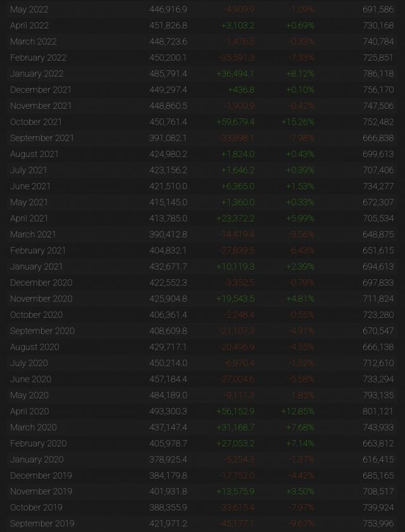This screenshot has width=405, height=532.
Task: Click the October 2021 month cell
Action: pos(36,122)
